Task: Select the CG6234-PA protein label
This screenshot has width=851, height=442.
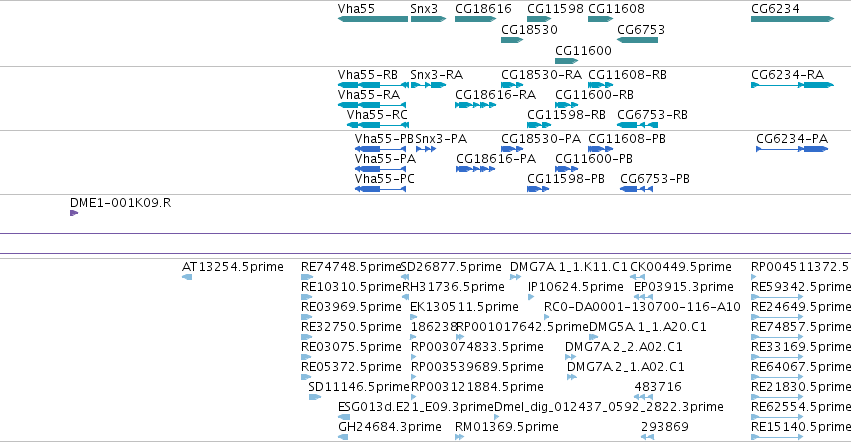Action: click(792, 138)
